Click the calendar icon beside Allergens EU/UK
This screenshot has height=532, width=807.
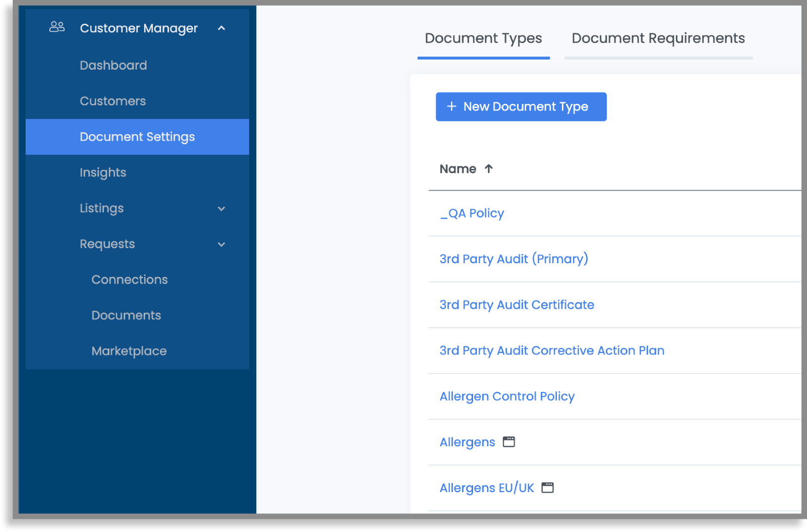(x=548, y=487)
